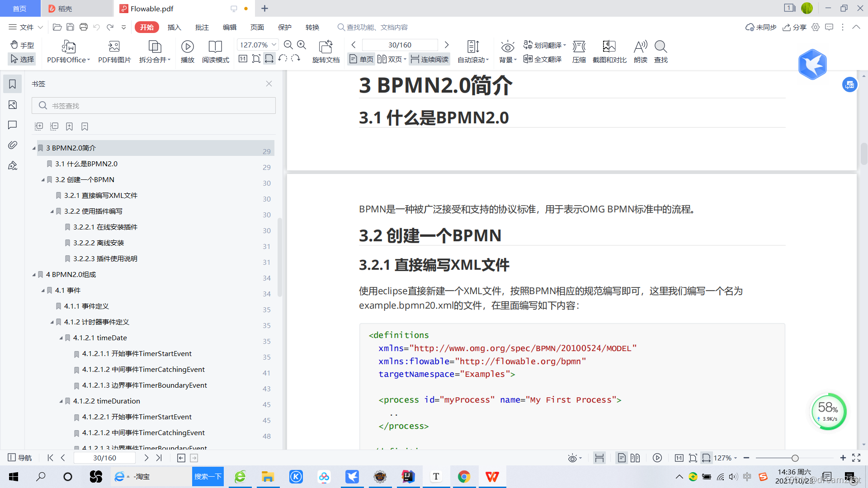868x488 pixels.
Task: Open the 旋转文档 rotate document tool
Action: (325, 47)
